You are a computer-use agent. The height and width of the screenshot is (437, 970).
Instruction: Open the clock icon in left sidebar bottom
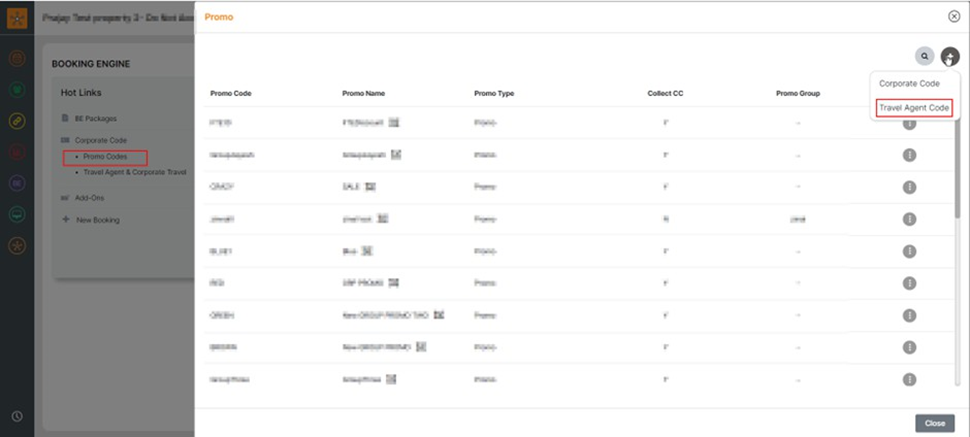17,416
